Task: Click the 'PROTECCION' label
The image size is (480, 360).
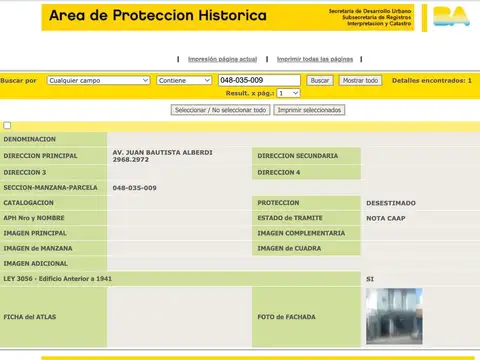Action: coord(278,203)
